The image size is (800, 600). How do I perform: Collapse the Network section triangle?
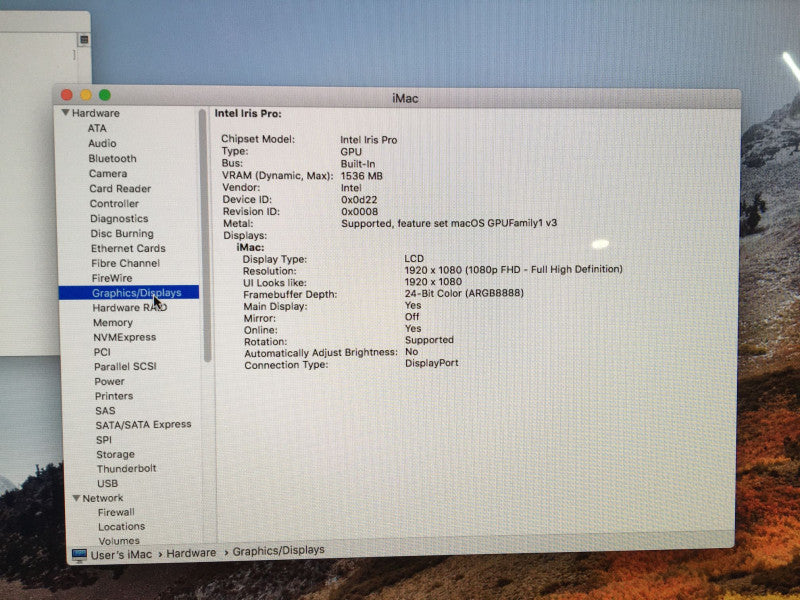tap(76, 498)
